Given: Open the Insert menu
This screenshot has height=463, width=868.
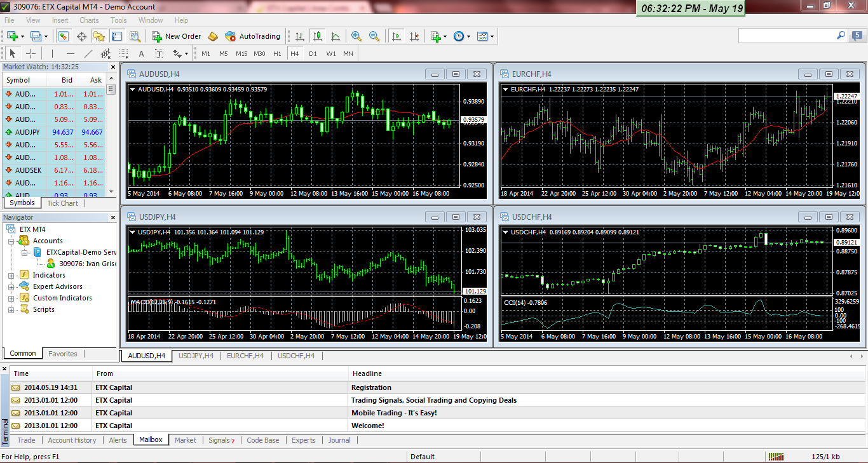Looking at the screenshot, I should pyautogui.click(x=60, y=20).
